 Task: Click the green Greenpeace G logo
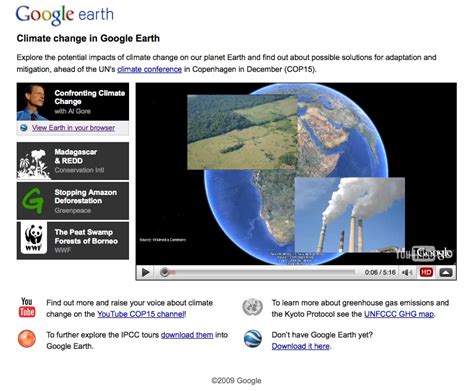tap(33, 201)
